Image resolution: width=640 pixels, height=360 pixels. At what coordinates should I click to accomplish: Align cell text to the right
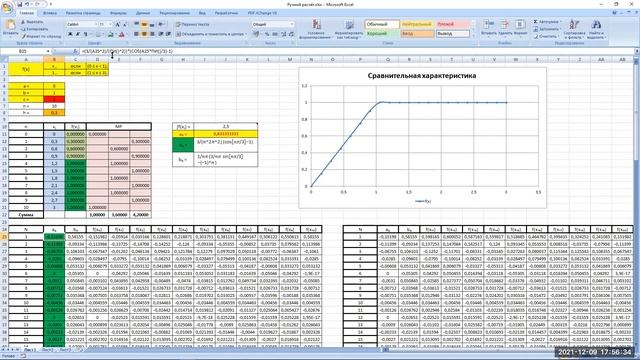[x=152, y=34]
